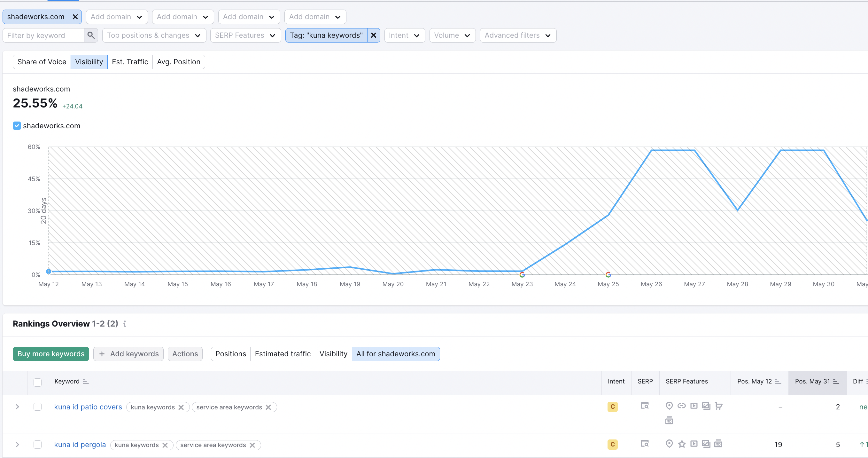The width and height of the screenshot is (868, 458).
Task: Expand the kuna id patio covers row
Action: 17,407
